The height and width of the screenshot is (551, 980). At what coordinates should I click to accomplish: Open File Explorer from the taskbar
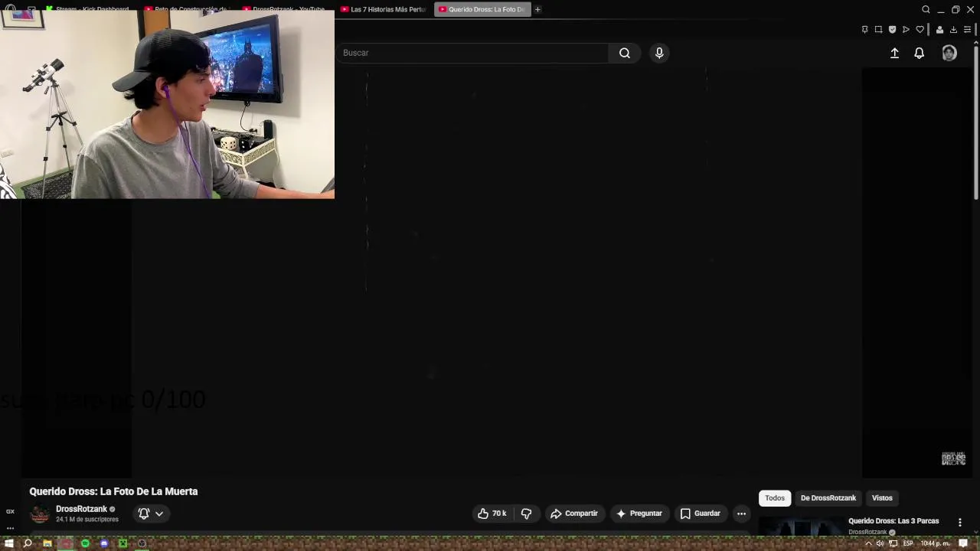(x=47, y=543)
